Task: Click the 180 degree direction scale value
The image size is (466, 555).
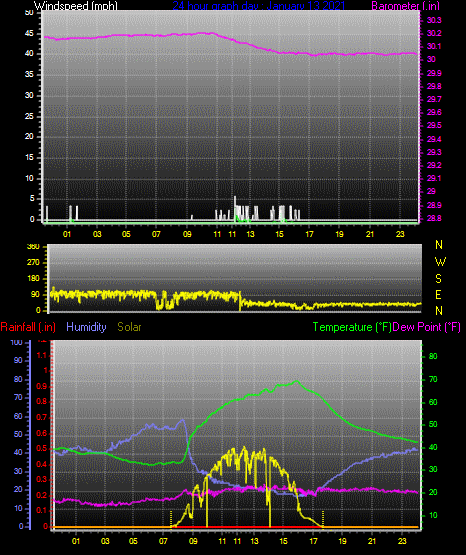Action: pyautogui.click(x=33, y=279)
